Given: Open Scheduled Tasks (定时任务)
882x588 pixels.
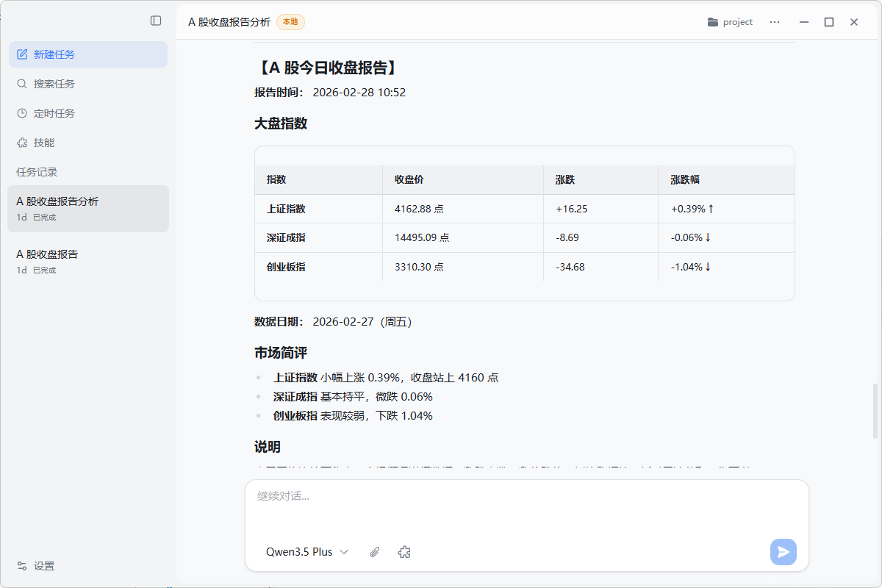Looking at the screenshot, I should (54, 113).
